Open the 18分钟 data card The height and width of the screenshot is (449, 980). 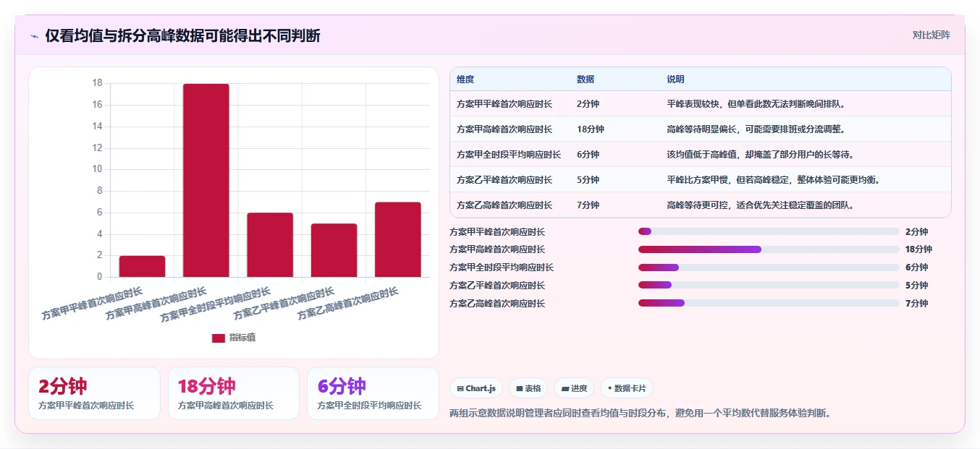tap(233, 393)
